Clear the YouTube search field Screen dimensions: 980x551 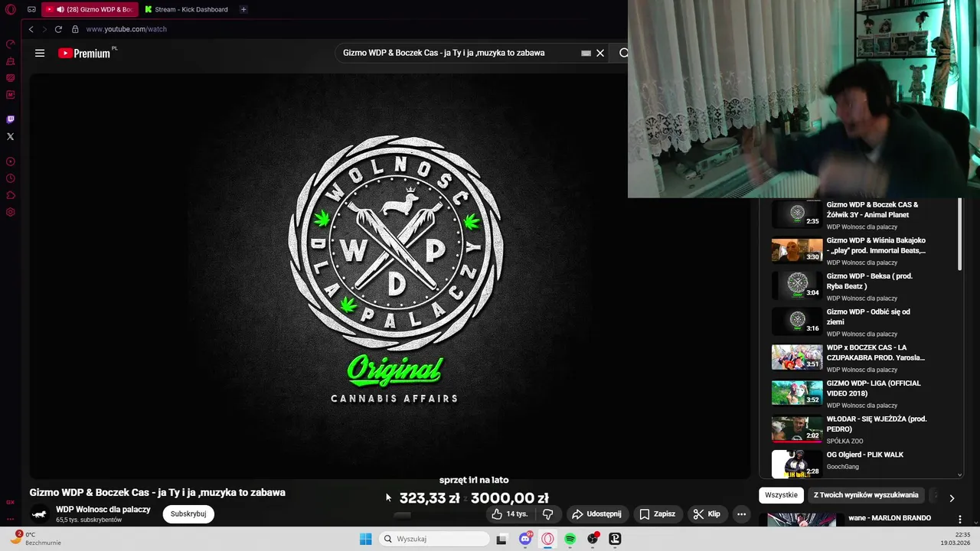[600, 53]
